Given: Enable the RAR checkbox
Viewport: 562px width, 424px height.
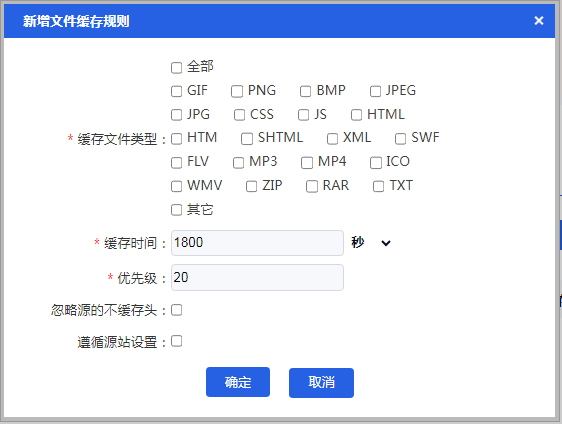Looking at the screenshot, I should coord(312,186).
